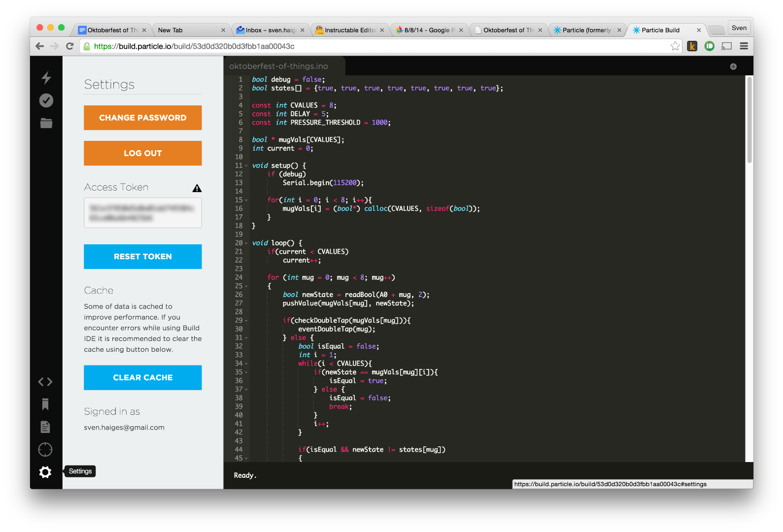Screen dimensions: 783x532
Task: Click the blurred Access Token field
Action: (x=143, y=213)
